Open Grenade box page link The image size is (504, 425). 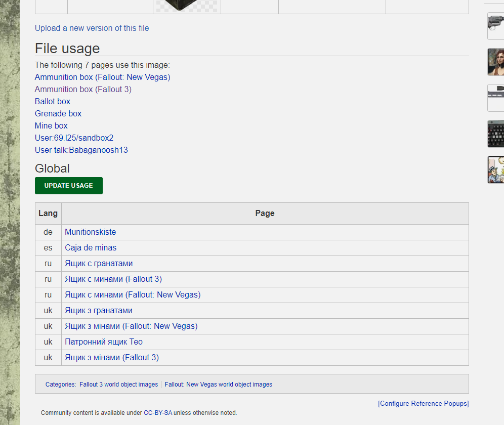tap(58, 114)
